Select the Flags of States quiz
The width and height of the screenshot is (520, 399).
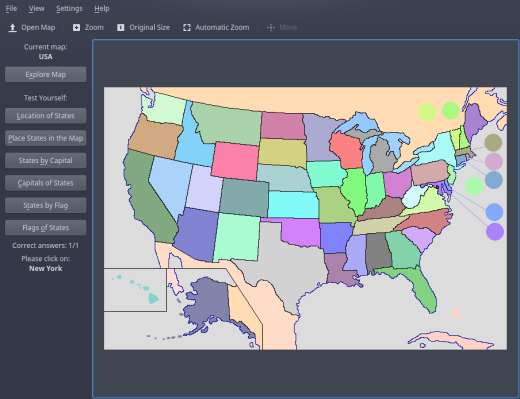pyautogui.click(x=46, y=228)
